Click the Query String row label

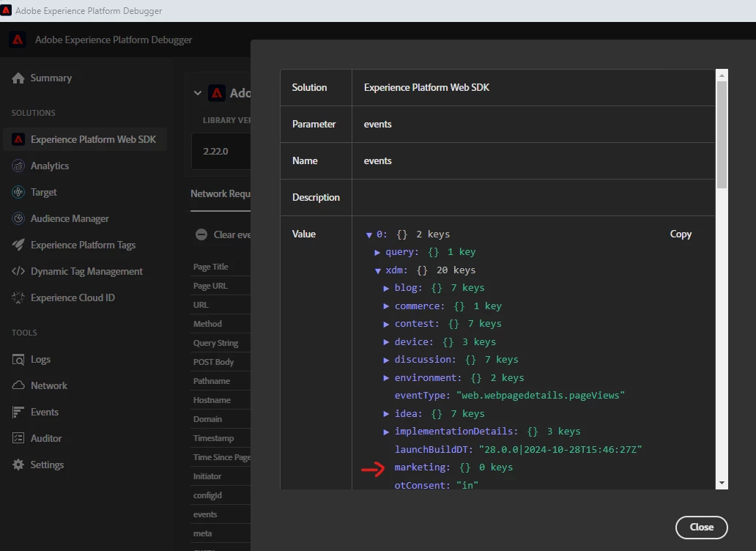(215, 343)
